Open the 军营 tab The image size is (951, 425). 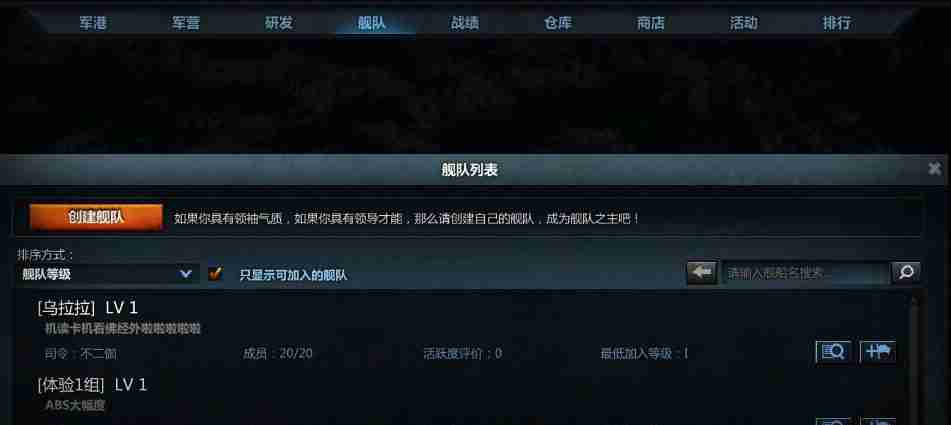click(x=186, y=23)
